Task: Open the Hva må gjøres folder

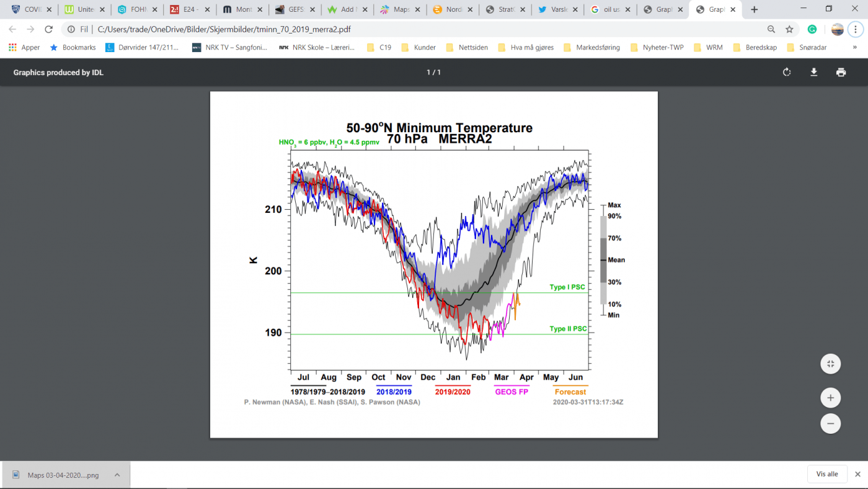Action: pyautogui.click(x=526, y=47)
